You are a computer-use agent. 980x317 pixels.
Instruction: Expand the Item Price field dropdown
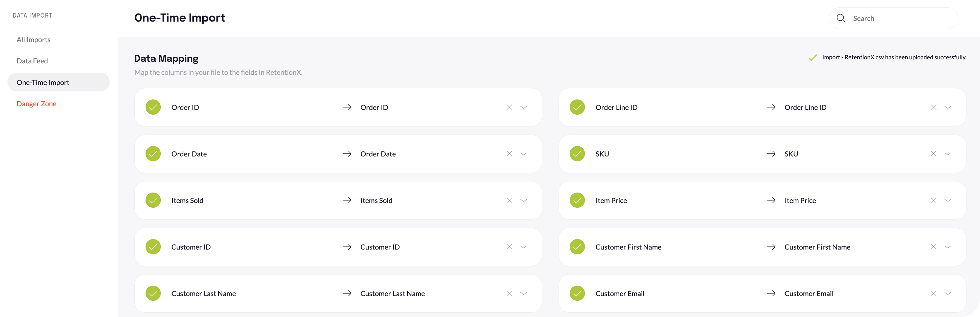tap(948, 200)
